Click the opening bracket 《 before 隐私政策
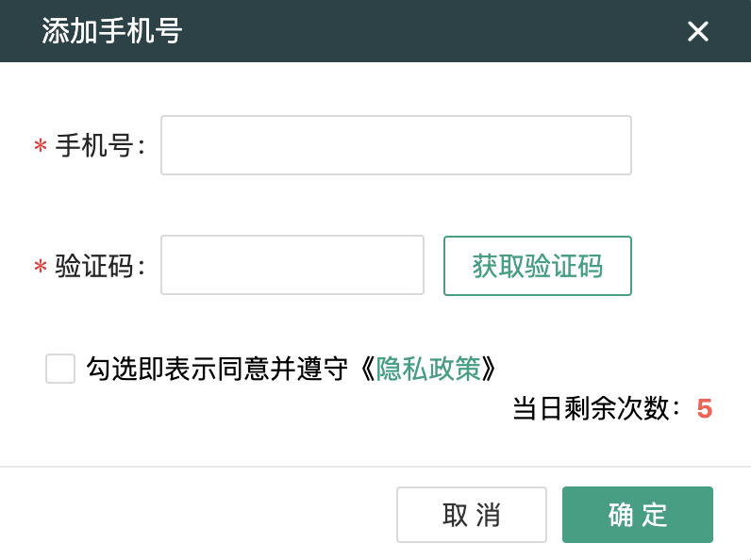This screenshot has width=751, height=560. pos(367,369)
